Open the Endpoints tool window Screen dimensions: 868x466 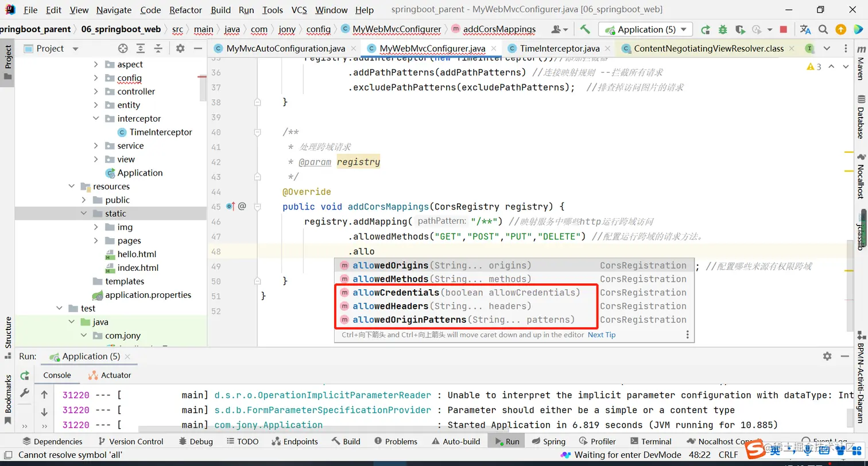click(294, 441)
